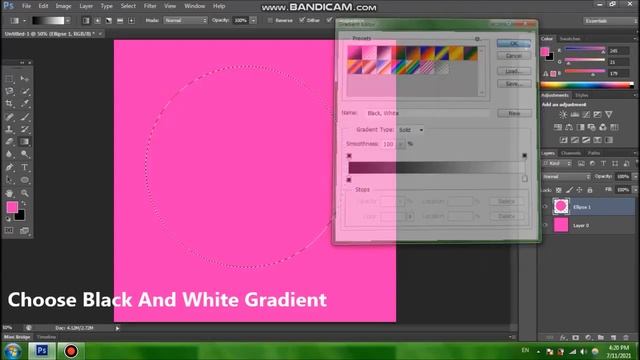This screenshot has height=360, width=640.
Task: Open the File menu
Action: pyautogui.click(x=27, y=6)
